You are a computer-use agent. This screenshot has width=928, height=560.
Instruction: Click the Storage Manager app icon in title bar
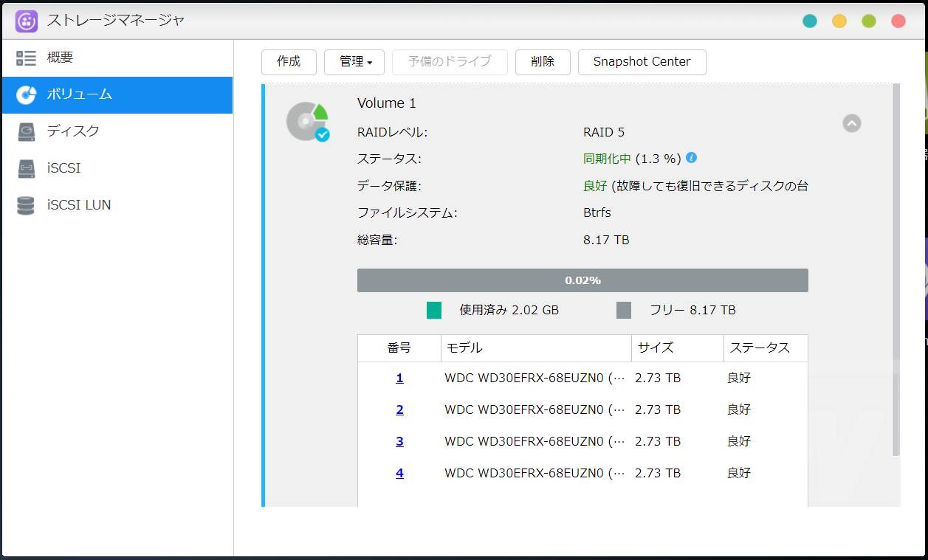(x=27, y=21)
